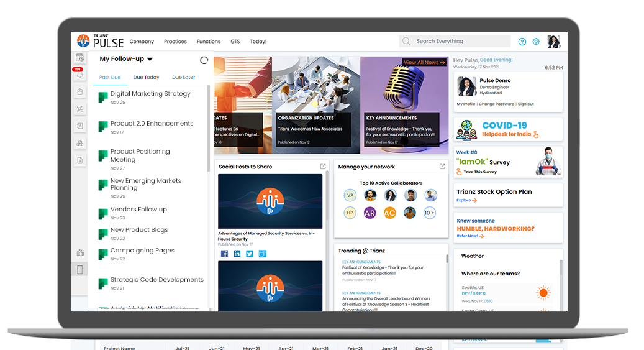Open the Product 2.0 Enhancements task
This screenshot has width=644, height=350.
[x=152, y=123]
